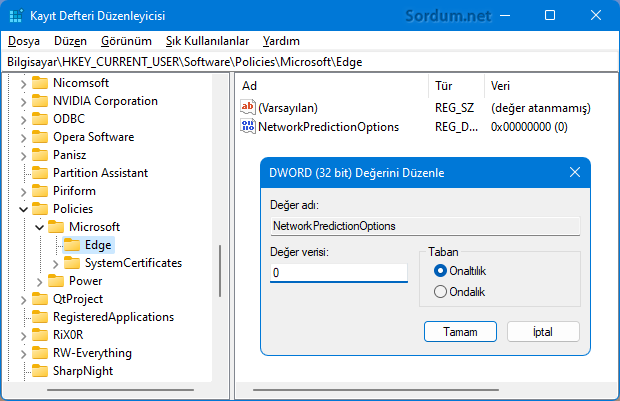
Task: Expand the ODBC tree node
Action: [x=23, y=119]
